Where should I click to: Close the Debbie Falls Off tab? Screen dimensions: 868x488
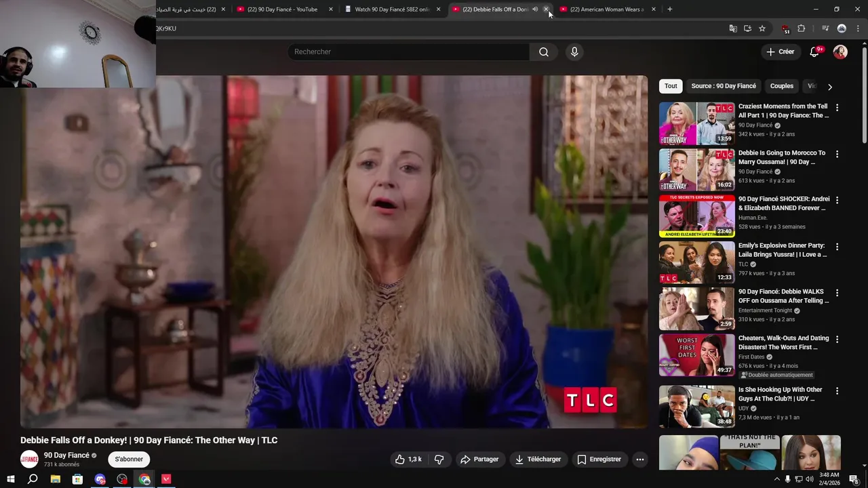pos(546,9)
